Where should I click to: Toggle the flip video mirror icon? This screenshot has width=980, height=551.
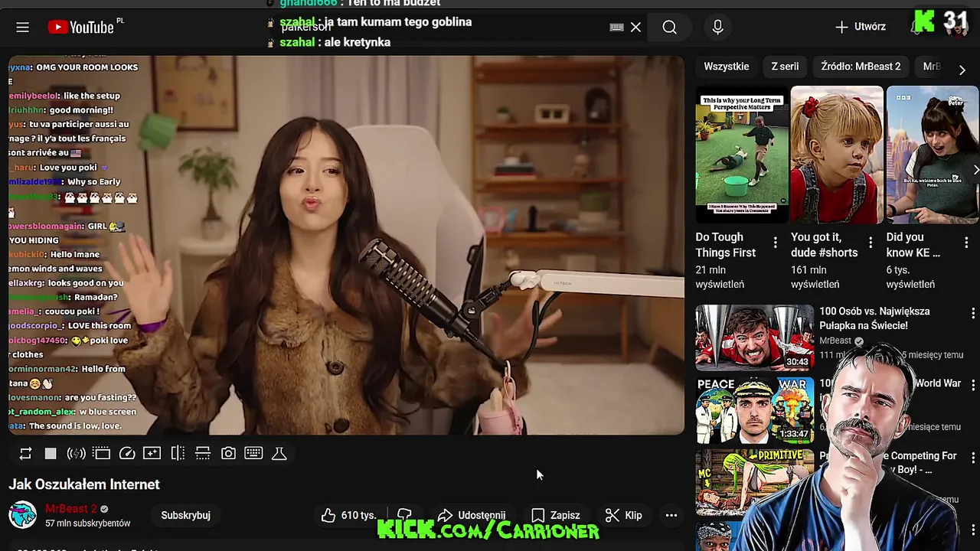pyautogui.click(x=178, y=454)
